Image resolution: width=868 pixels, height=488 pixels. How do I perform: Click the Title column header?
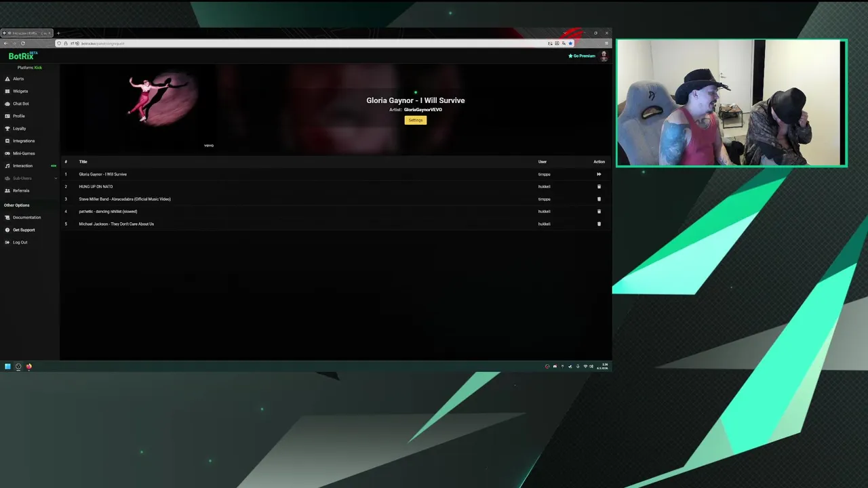(83, 162)
